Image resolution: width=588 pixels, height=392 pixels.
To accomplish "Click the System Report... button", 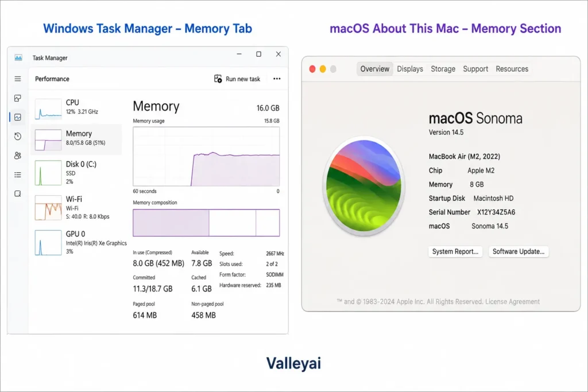I will click(x=455, y=251).
